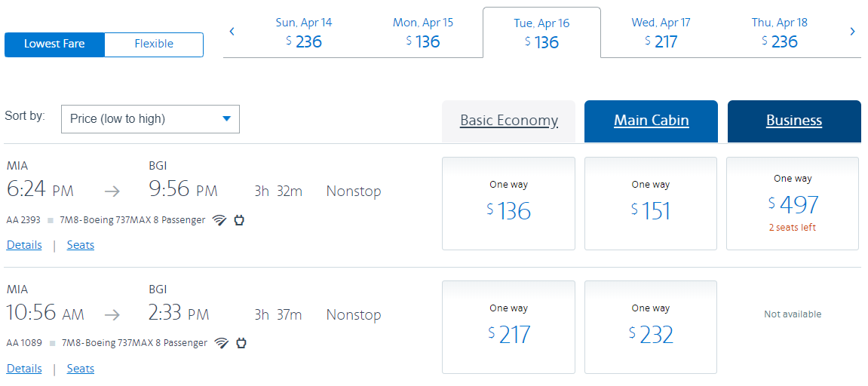The width and height of the screenshot is (868, 386).
Task: Switch to Flexible fare option
Action: pos(154,44)
